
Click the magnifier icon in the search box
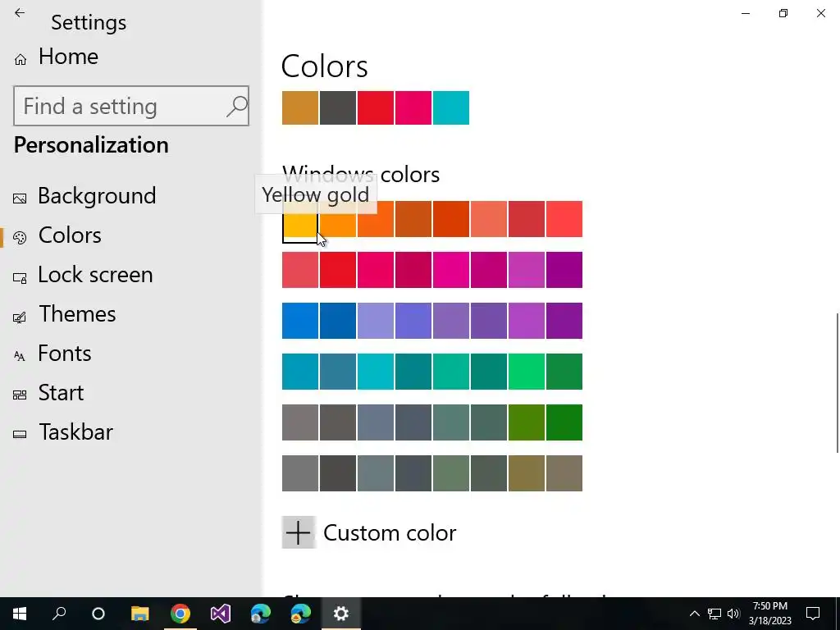pyautogui.click(x=236, y=106)
